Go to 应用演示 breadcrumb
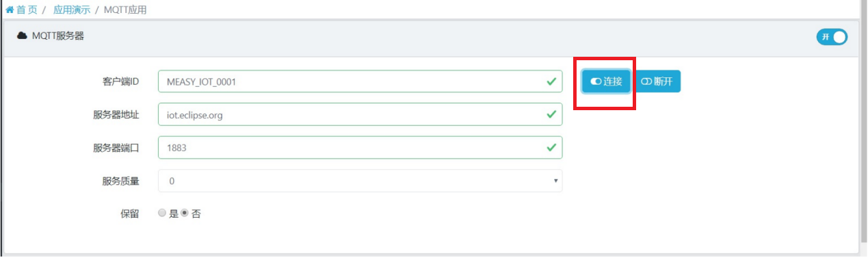This screenshot has height=258, width=868. (x=71, y=10)
